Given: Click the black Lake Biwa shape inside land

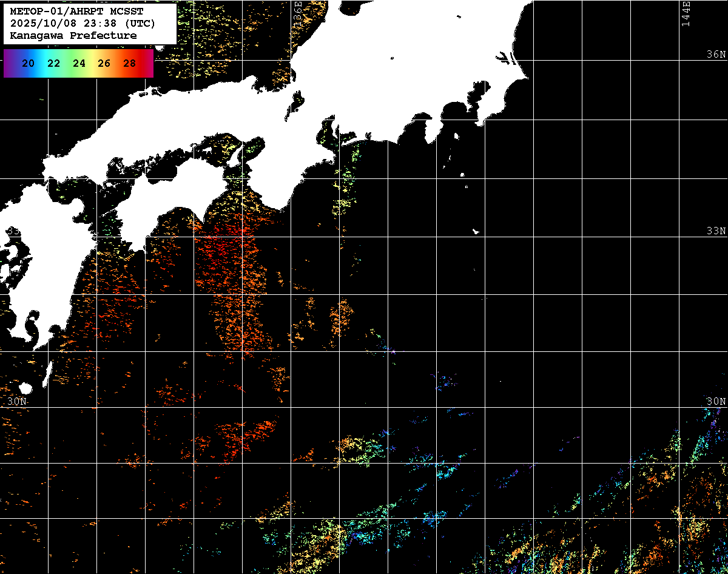Looking at the screenshot, I should click(297, 102).
